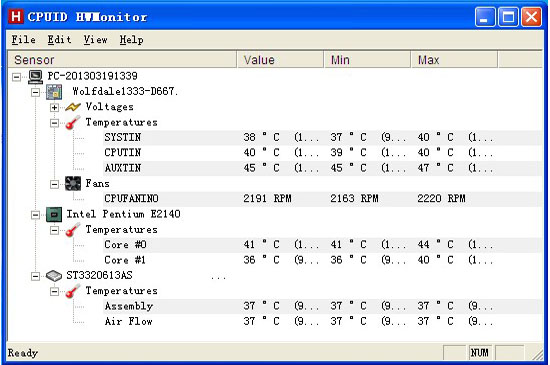Screen dimensions: 550x365
Task: Click the Ready status bar text
Action: point(23,353)
